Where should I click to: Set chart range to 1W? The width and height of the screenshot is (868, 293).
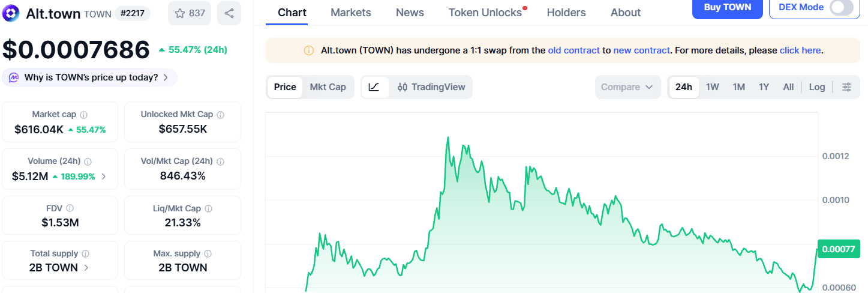click(713, 87)
